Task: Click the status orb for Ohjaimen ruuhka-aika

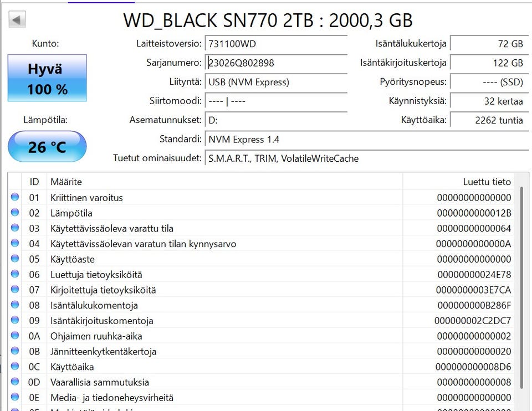Action: (15, 335)
